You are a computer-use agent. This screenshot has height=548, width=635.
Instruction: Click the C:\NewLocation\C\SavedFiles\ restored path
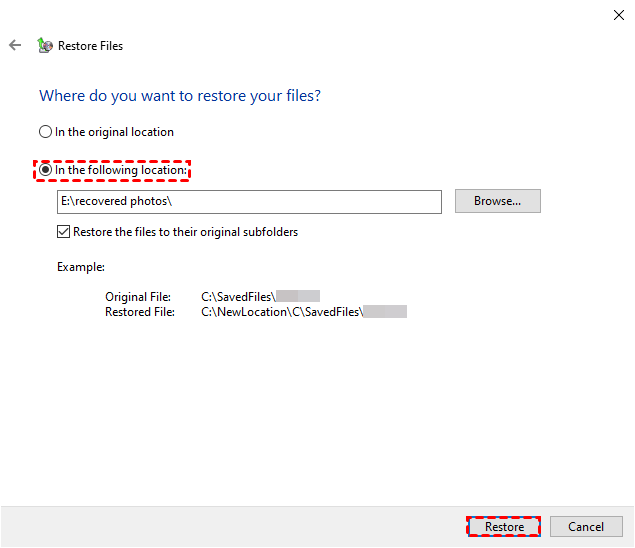tap(281, 312)
